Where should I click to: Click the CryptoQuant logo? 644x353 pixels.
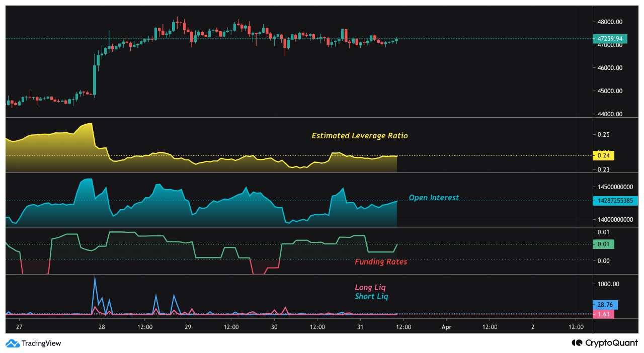[604, 343]
